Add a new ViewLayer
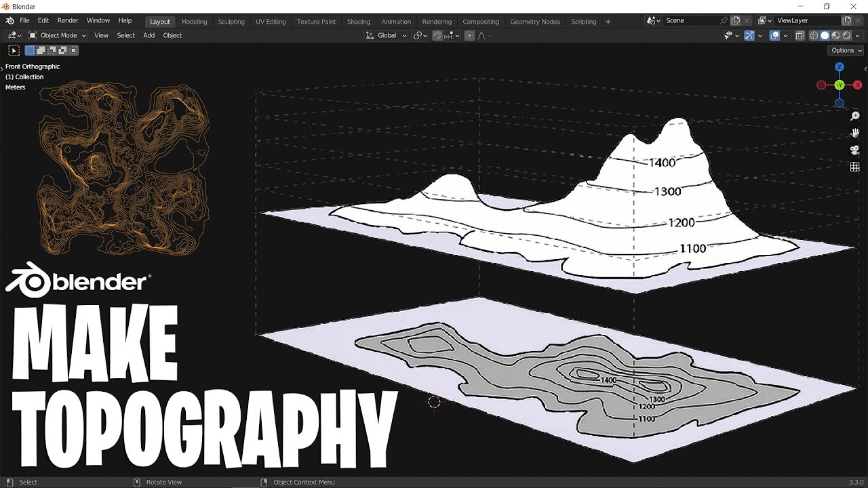This screenshot has height=488, width=868. click(x=846, y=21)
